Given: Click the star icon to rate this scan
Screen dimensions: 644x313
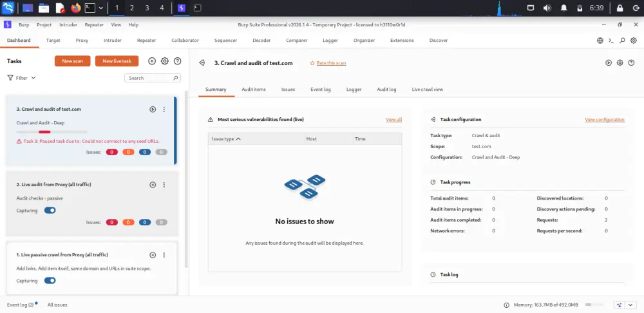Looking at the screenshot, I should click(312, 63).
